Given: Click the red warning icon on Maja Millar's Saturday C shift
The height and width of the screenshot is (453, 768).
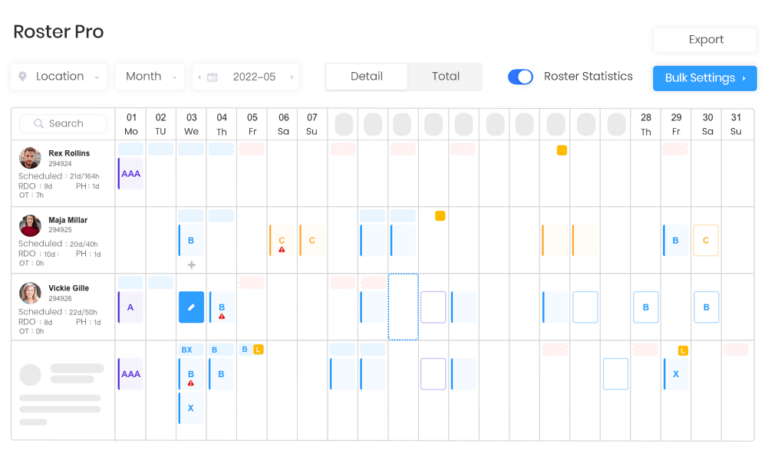Looking at the screenshot, I should (282, 249).
